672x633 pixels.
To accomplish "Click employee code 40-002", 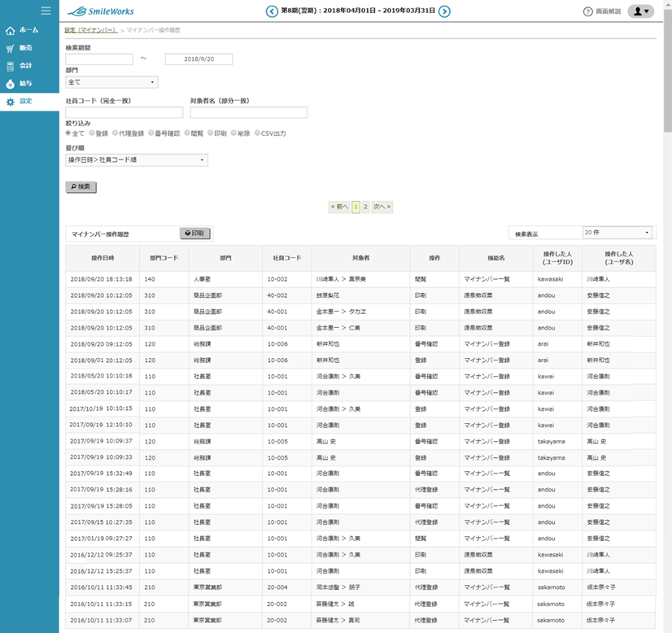I will coord(277,295).
